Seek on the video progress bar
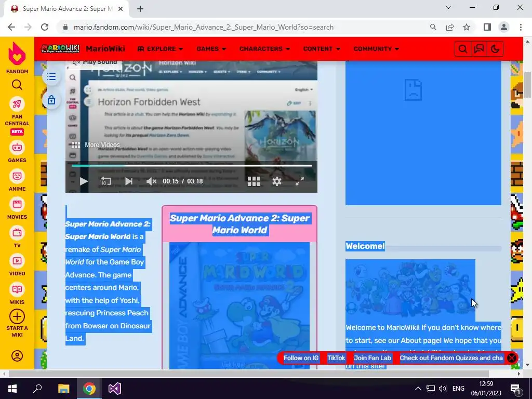 coord(192,166)
